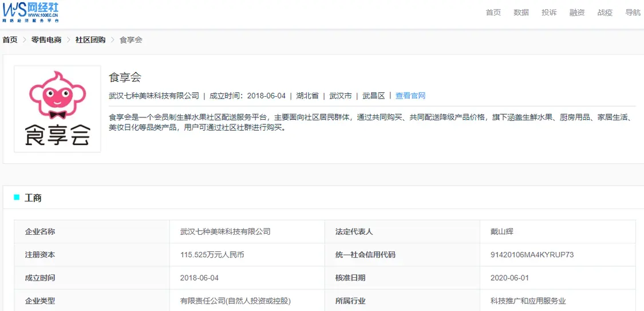The width and height of the screenshot is (644, 311).
Task: Go to 首页 in the breadcrumb
Action: tap(10, 40)
